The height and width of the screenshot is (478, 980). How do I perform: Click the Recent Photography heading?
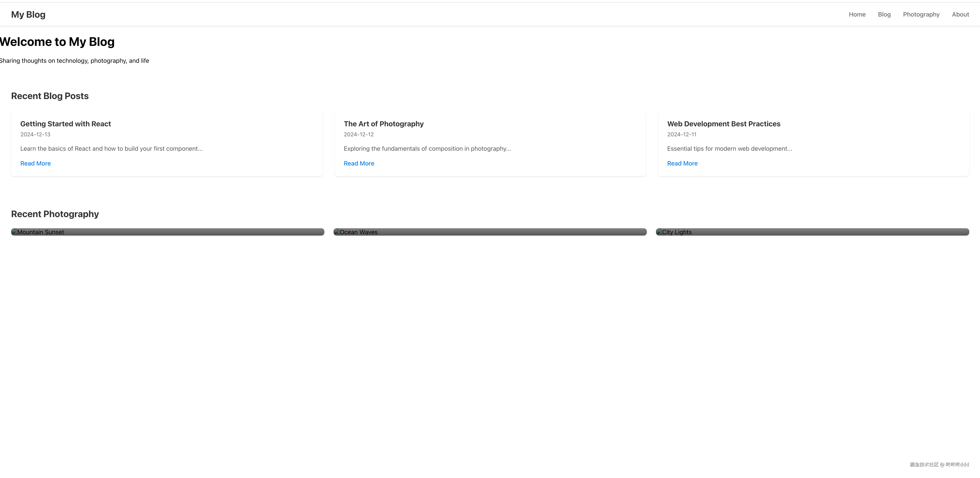pos(55,214)
